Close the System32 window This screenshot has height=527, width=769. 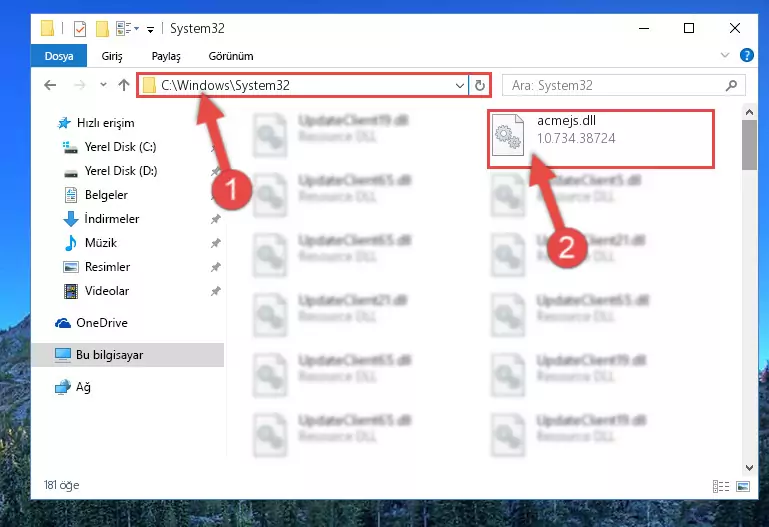click(734, 28)
